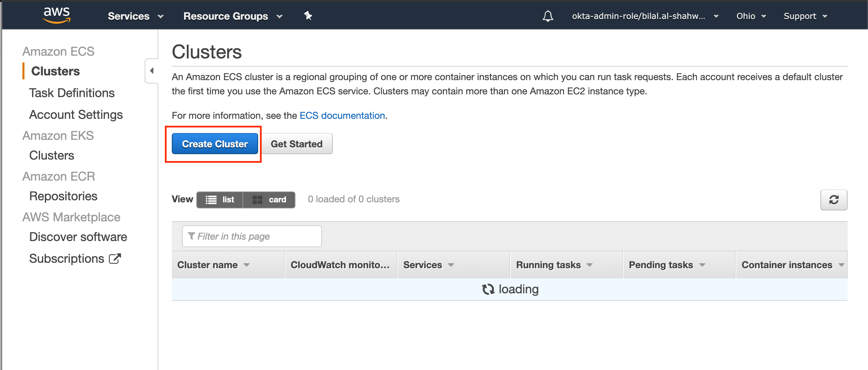Click the Subscriptions external link icon

115,259
